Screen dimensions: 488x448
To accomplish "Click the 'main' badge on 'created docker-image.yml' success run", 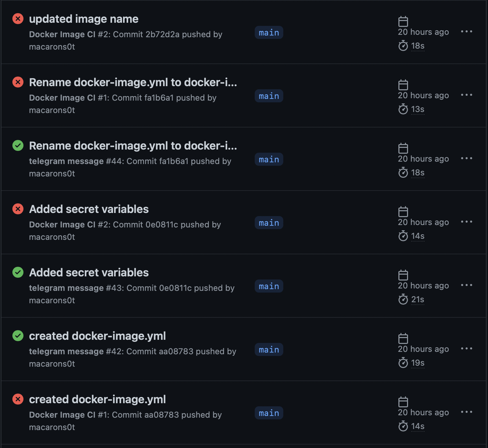I will [x=269, y=349].
